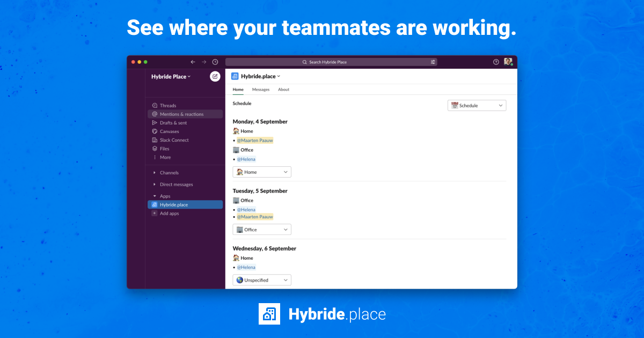The height and width of the screenshot is (338, 644).
Task: Open the Hybride.place name dropdown
Action: click(260, 76)
